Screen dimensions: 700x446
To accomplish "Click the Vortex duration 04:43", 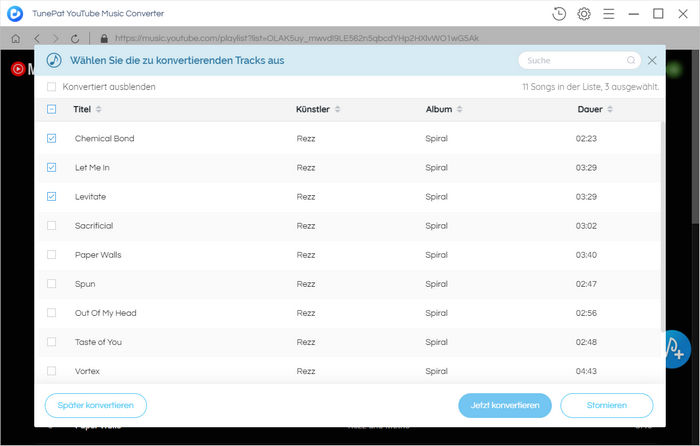I will [586, 371].
